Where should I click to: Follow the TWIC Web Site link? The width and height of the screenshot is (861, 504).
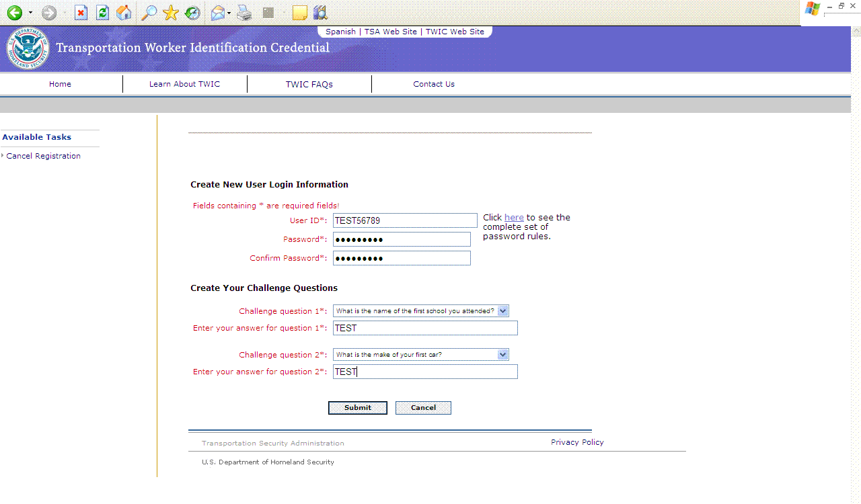455,32
